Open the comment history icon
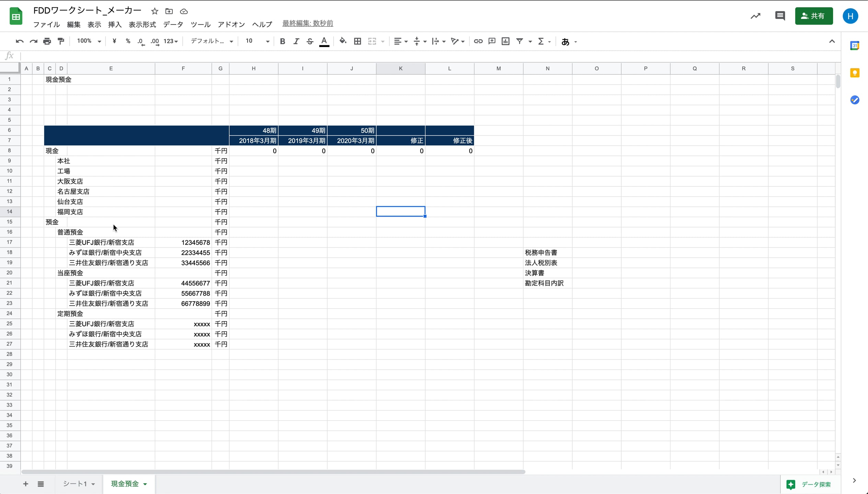Image resolution: width=868 pixels, height=494 pixels. click(x=780, y=16)
